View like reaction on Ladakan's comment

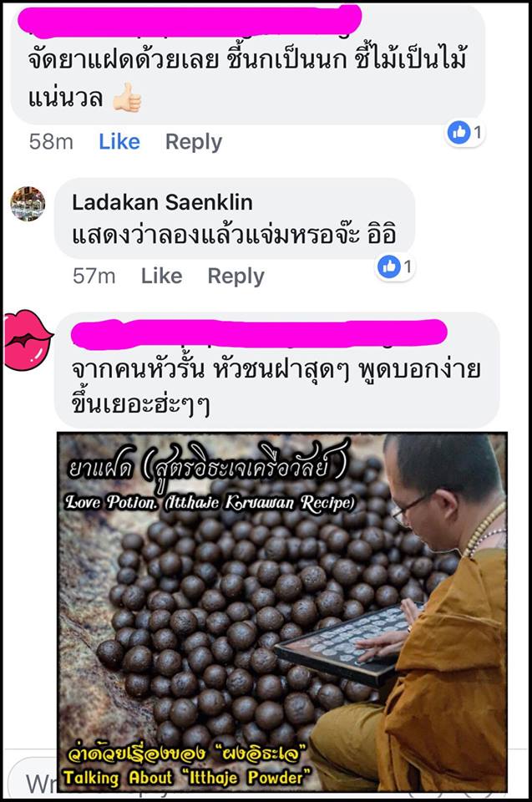click(x=395, y=266)
